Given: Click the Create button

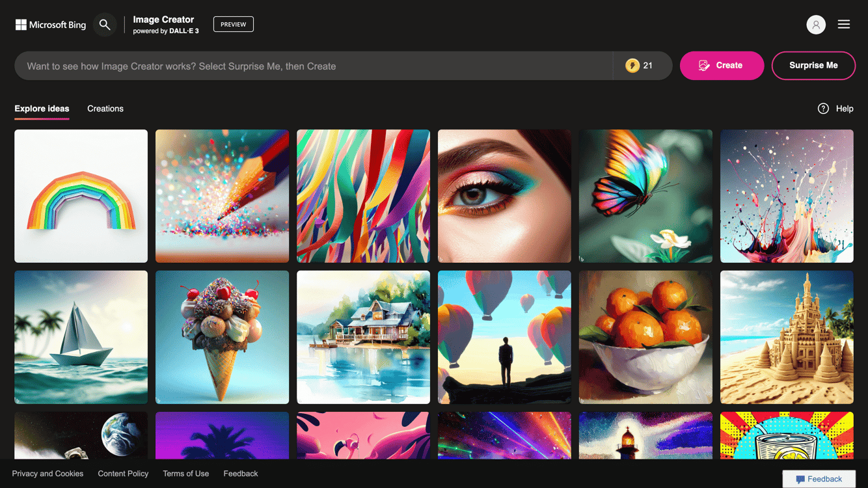Looking at the screenshot, I should 722,65.
